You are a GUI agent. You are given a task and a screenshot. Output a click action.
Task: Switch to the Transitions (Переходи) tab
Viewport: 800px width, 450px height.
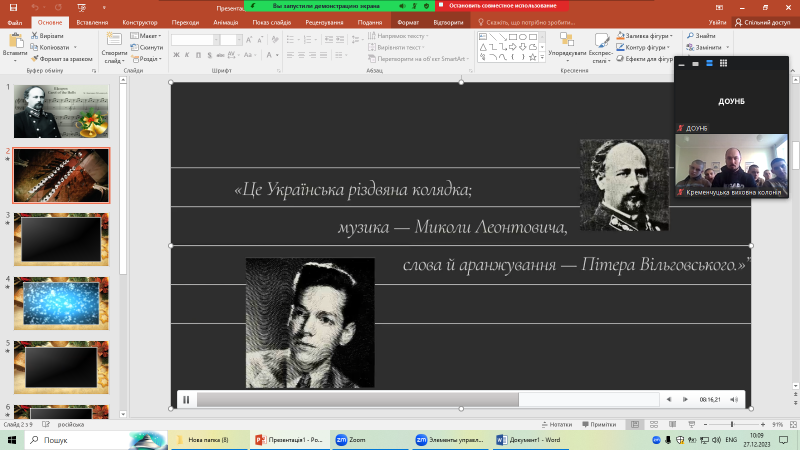(185, 22)
